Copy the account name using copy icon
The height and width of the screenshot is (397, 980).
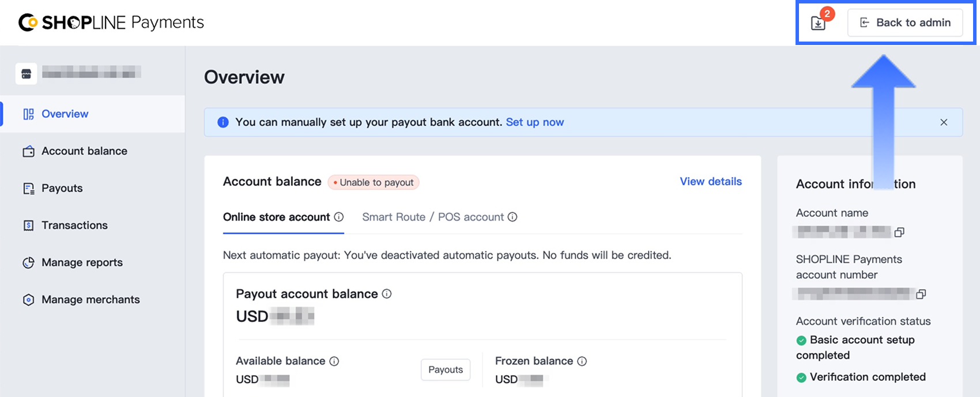pos(899,232)
